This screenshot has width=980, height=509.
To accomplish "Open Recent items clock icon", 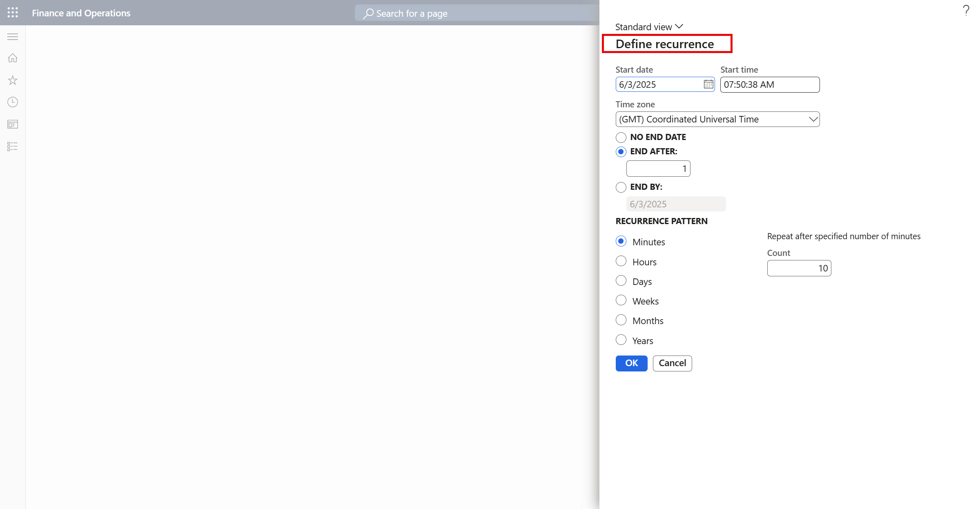I will tap(12, 102).
